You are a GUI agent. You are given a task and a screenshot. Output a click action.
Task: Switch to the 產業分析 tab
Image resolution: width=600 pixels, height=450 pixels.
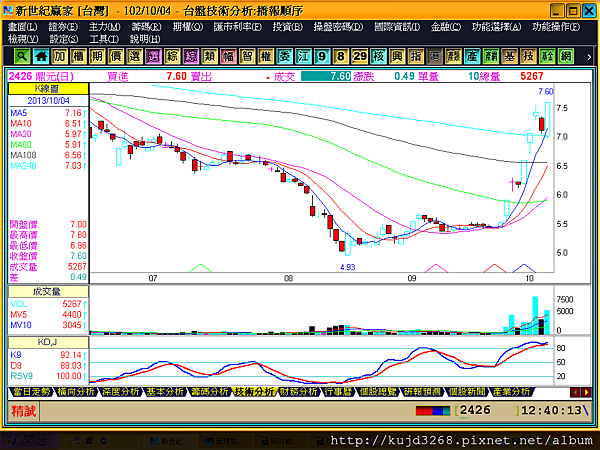point(511,392)
